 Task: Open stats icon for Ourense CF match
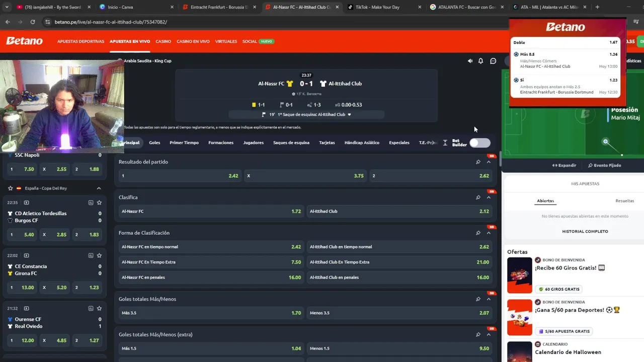point(91,308)
